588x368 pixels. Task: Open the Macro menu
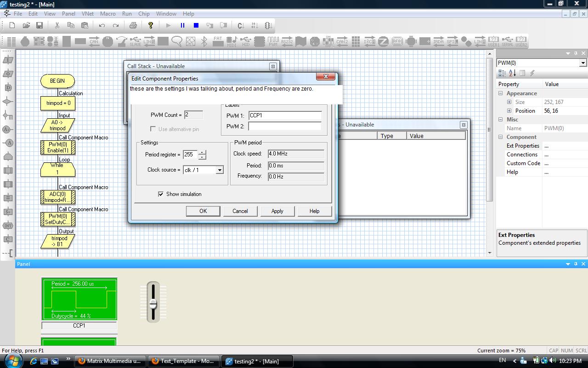pyautogui.click(x=108, y=14)
